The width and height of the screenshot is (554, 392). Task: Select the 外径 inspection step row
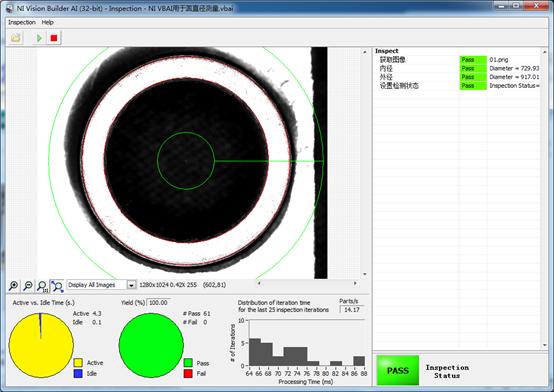pos(456,77)
